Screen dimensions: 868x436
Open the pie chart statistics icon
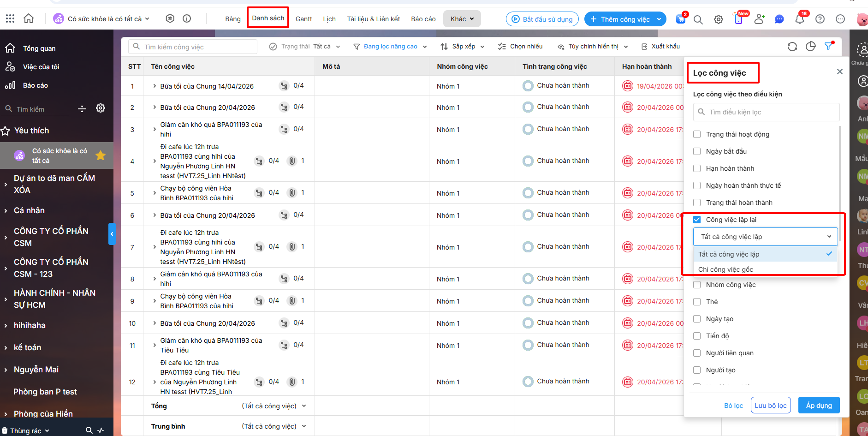pos(810,47)
